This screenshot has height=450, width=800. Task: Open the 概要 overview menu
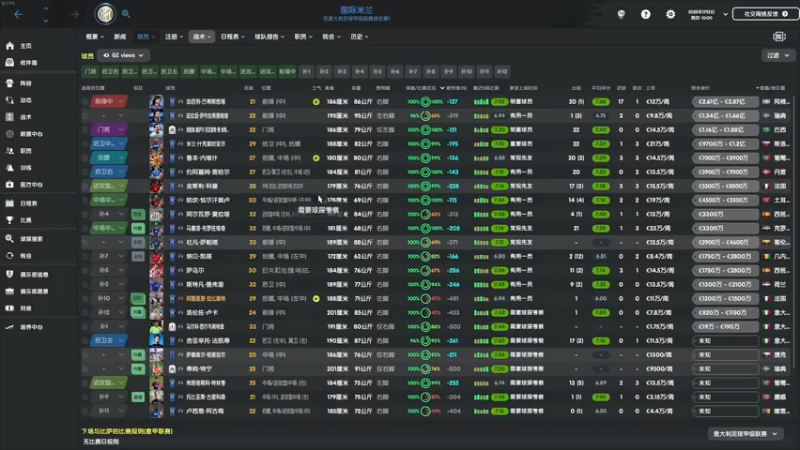pyautogui.click(x=94, y=37)
